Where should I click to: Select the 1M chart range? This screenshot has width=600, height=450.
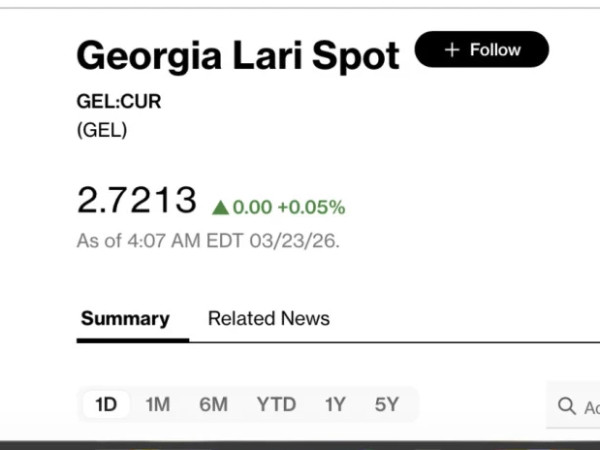158,405
